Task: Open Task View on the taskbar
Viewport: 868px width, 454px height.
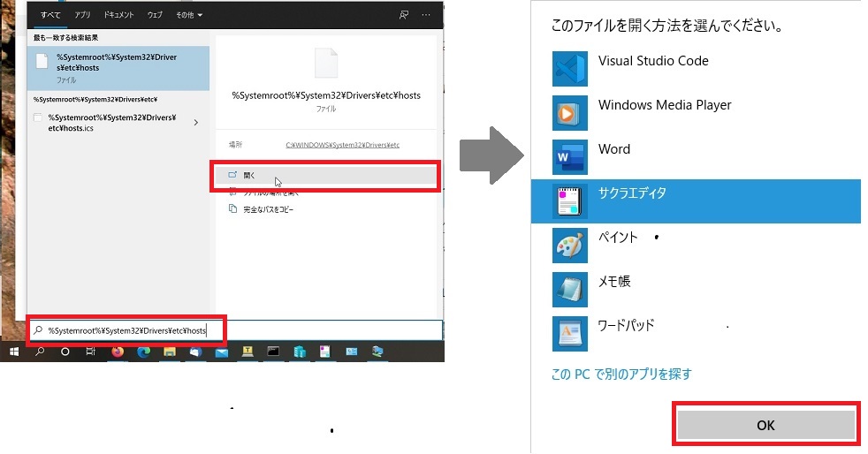Action: 91,352
